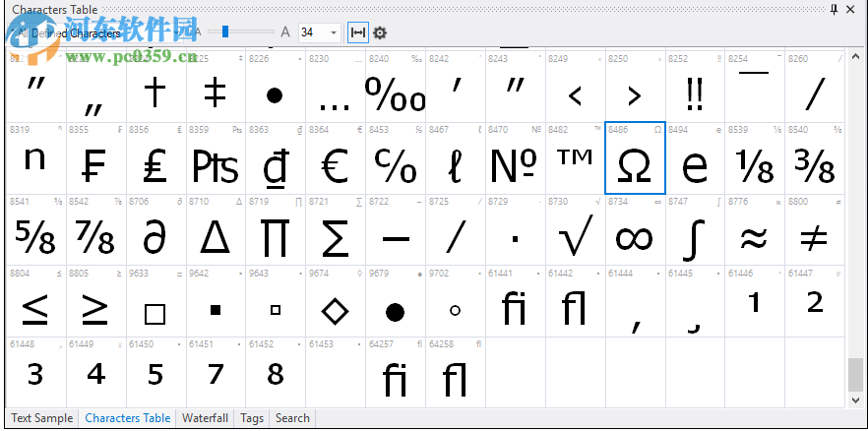
Task: Choose the script l glyph 8467
Action: 456,157
